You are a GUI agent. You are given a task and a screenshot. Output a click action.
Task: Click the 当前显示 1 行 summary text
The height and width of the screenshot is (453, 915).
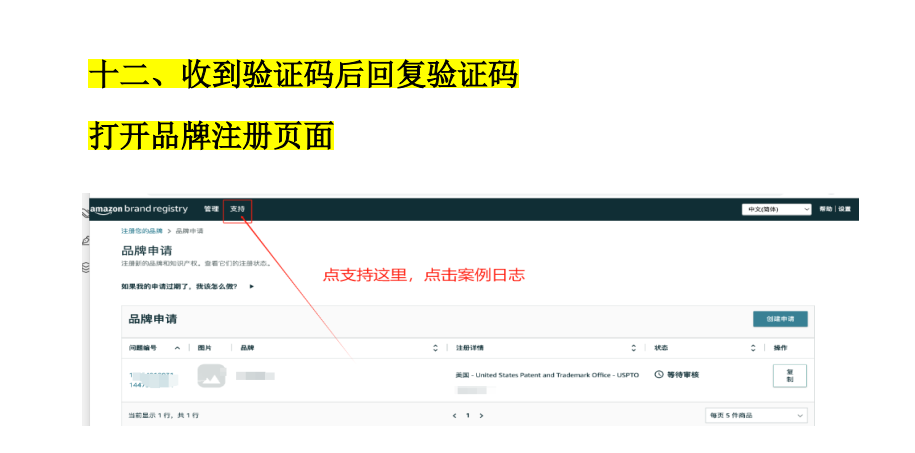(x=163, y=416)
